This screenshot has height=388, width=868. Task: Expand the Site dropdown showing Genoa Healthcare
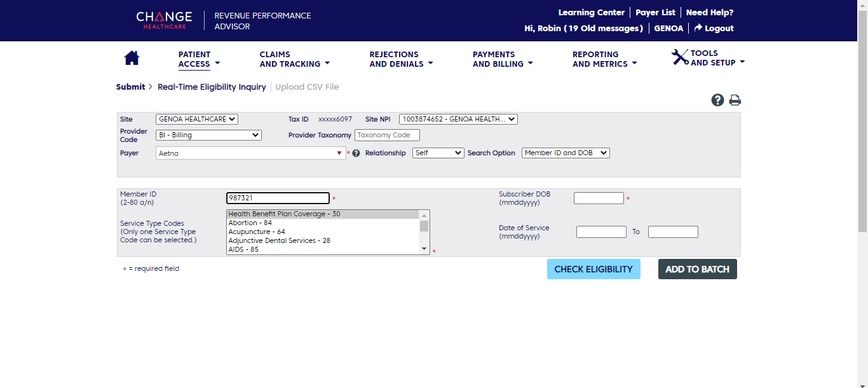tap(196, 119)
